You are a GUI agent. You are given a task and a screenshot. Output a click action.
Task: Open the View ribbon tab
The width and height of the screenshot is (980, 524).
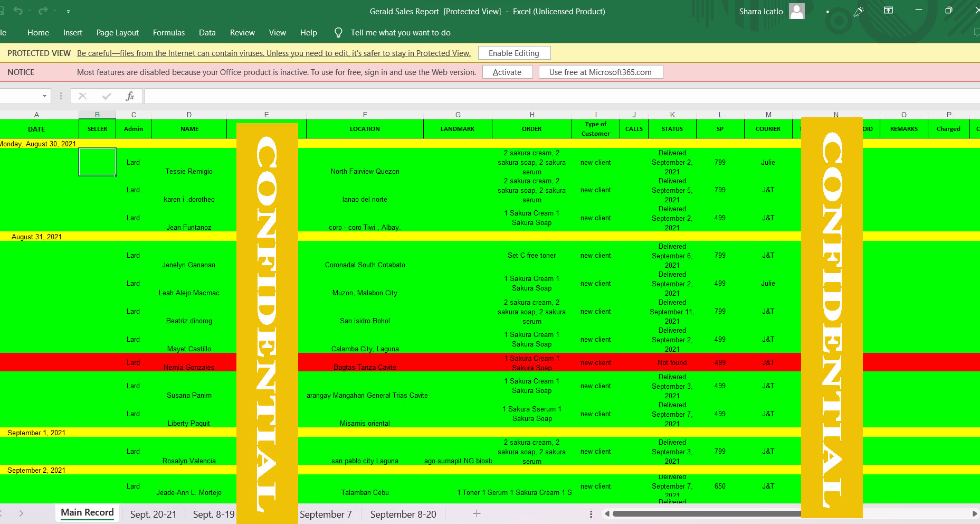point(278,33)
